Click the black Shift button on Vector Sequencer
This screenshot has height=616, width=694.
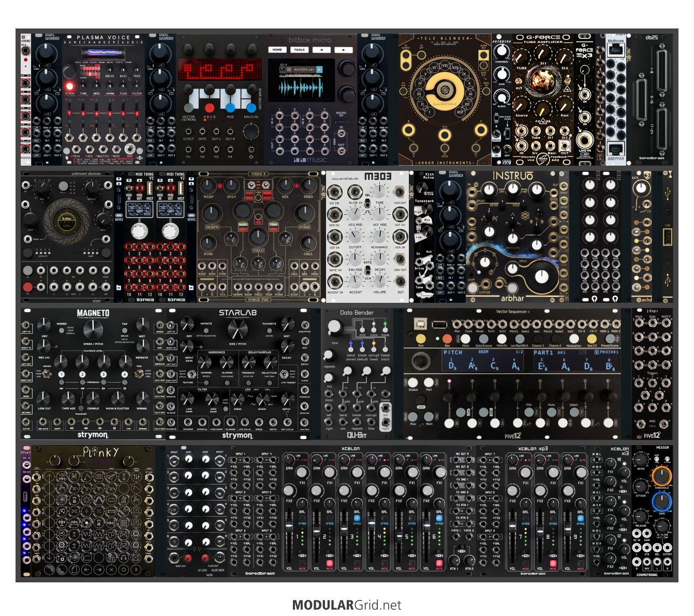click(x=422, y=400)
